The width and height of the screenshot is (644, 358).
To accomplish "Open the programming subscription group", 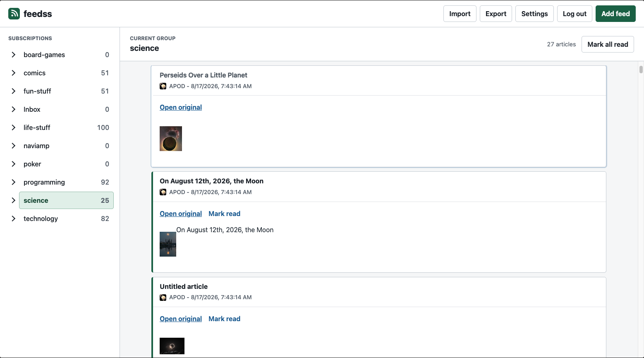I will [66, 182].
